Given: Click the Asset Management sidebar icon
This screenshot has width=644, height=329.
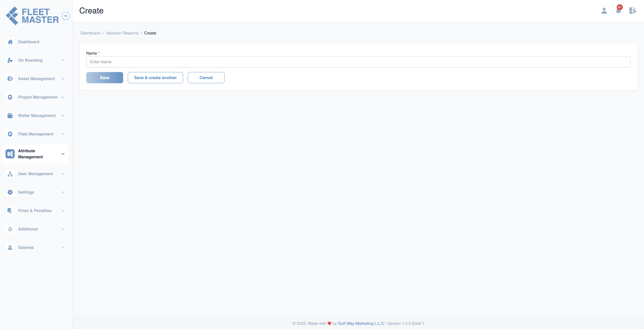Looking at the screenshot, I should (x=10, y=79).
